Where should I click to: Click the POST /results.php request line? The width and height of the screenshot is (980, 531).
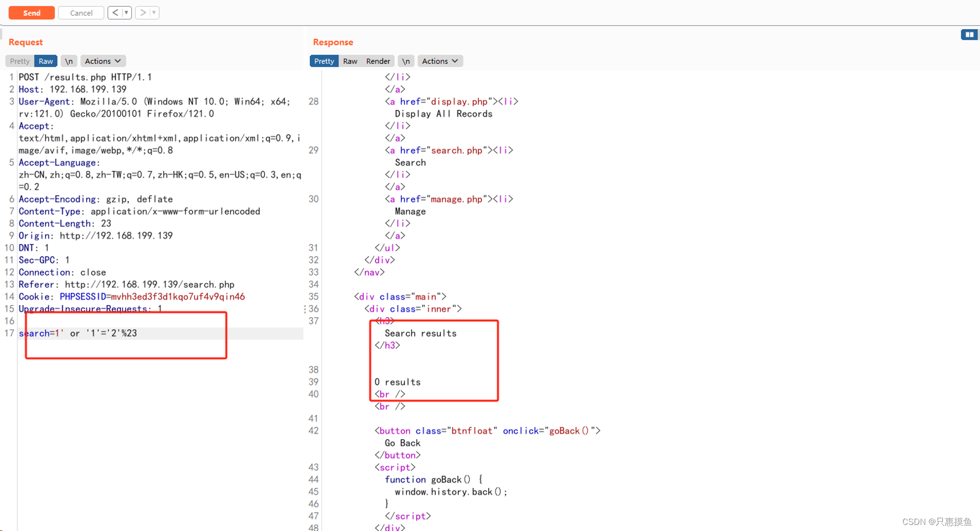coord(85,77)
